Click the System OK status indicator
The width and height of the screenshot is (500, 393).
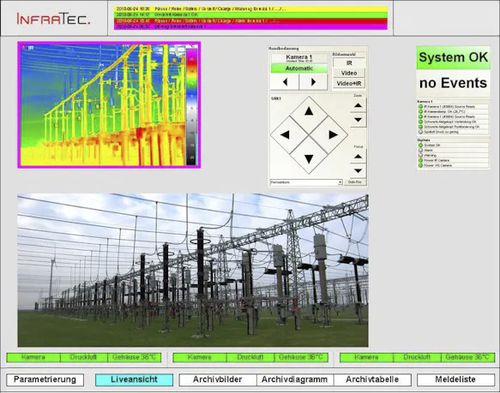point(453,57)
